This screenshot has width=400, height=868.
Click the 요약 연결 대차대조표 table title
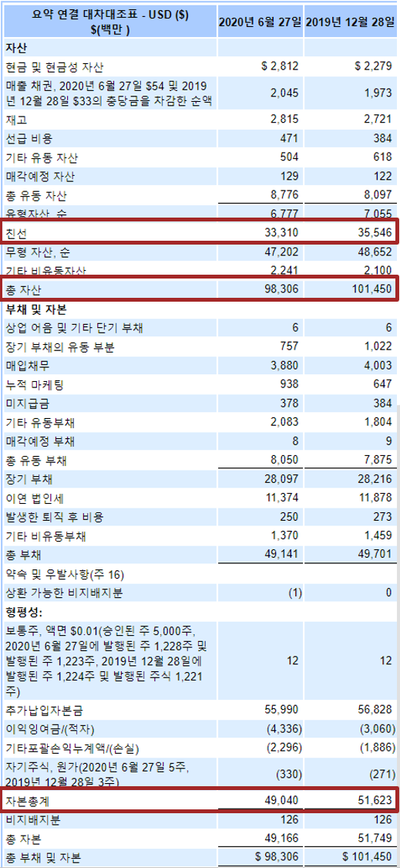coord(111,22)
